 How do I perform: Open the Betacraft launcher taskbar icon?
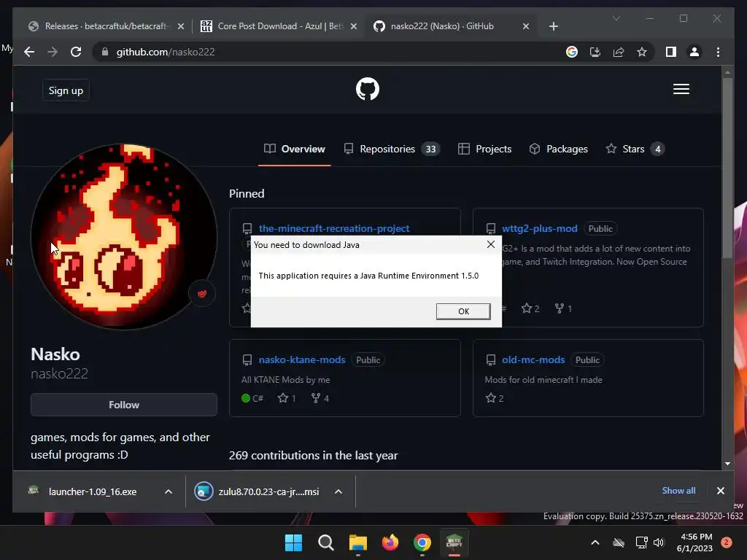[454, 542]
